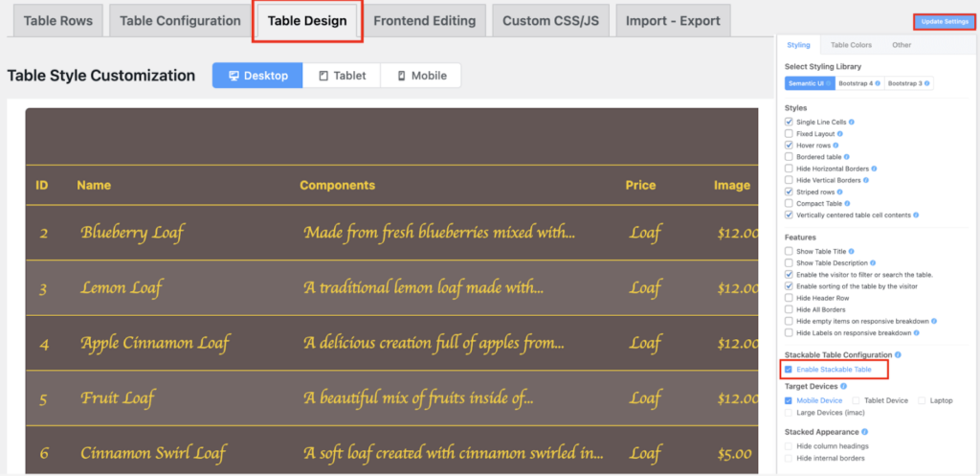The height and width of the screenshot is (476, 980).
Task: Switch to the Table Configuration tab
Action: coord(180,21)
